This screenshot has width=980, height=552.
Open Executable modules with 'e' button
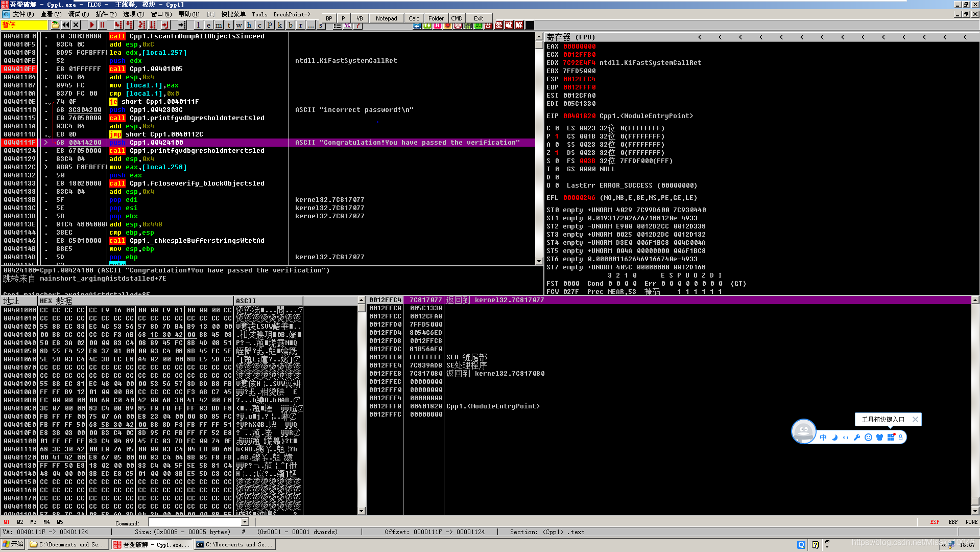208,25
